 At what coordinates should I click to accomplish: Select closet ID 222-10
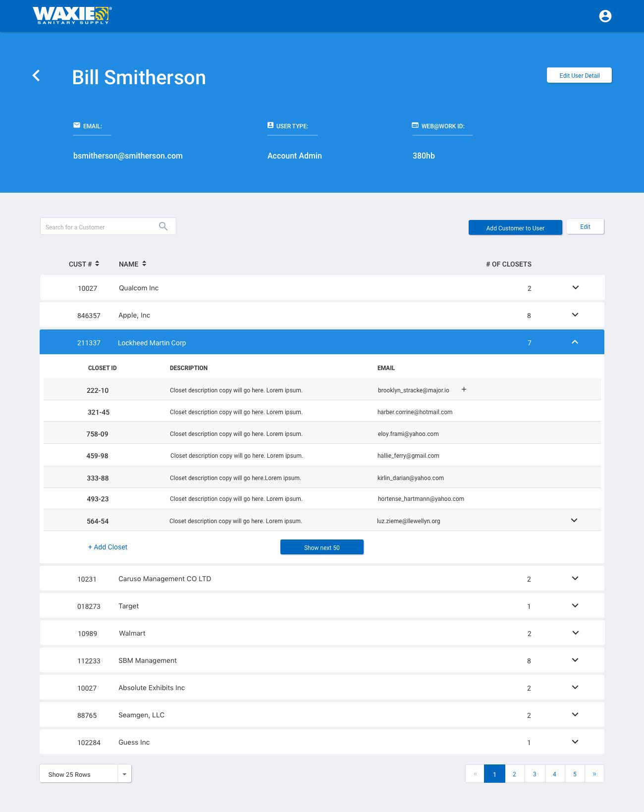point(98,390)
